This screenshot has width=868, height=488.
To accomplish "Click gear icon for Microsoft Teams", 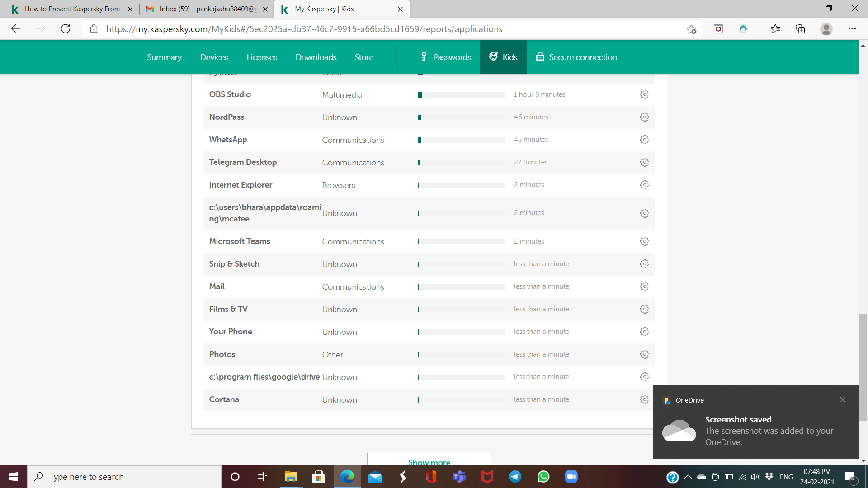I will coord(644,241).
